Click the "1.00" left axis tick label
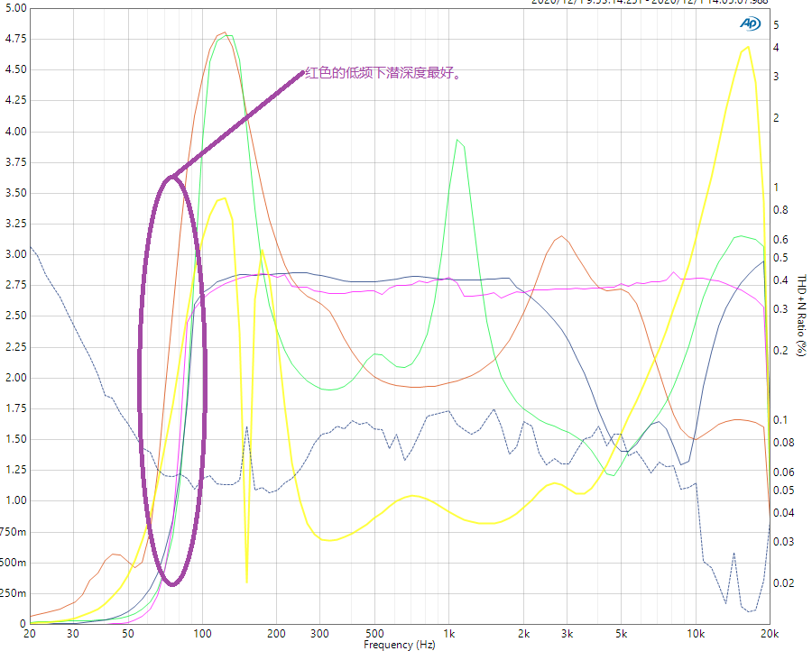Screen dimensions: 812x651 (x=15, y=500)
